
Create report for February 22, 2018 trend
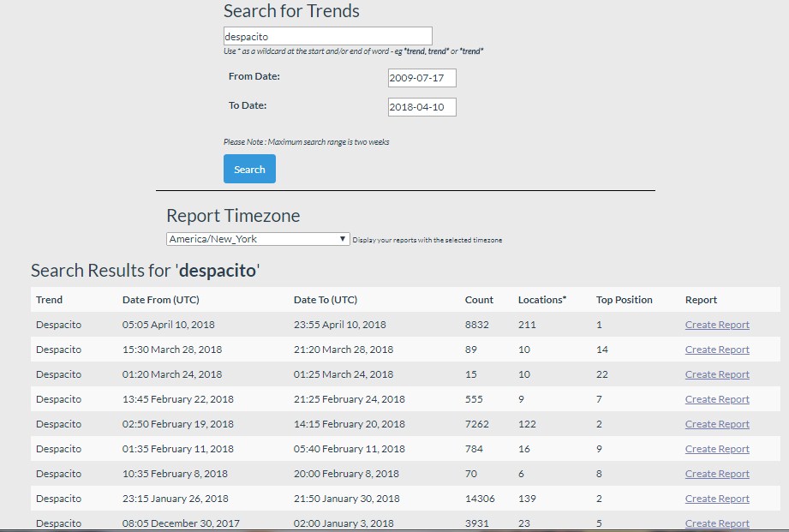pyautogui.click(x=717, y=399)
